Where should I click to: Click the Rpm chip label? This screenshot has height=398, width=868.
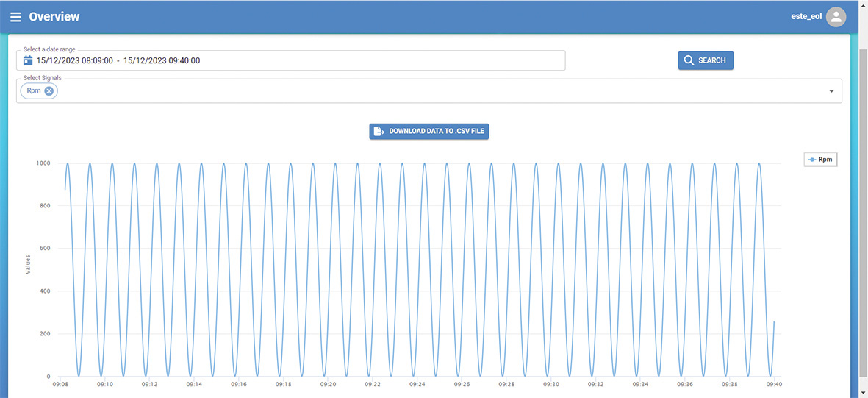point(34,91)
